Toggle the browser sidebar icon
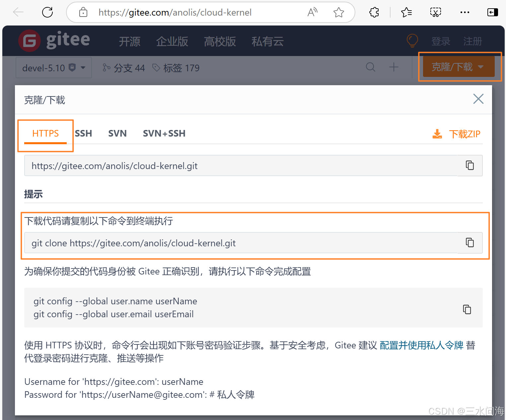Screen dimensions: 506x420 coord(492,12)
